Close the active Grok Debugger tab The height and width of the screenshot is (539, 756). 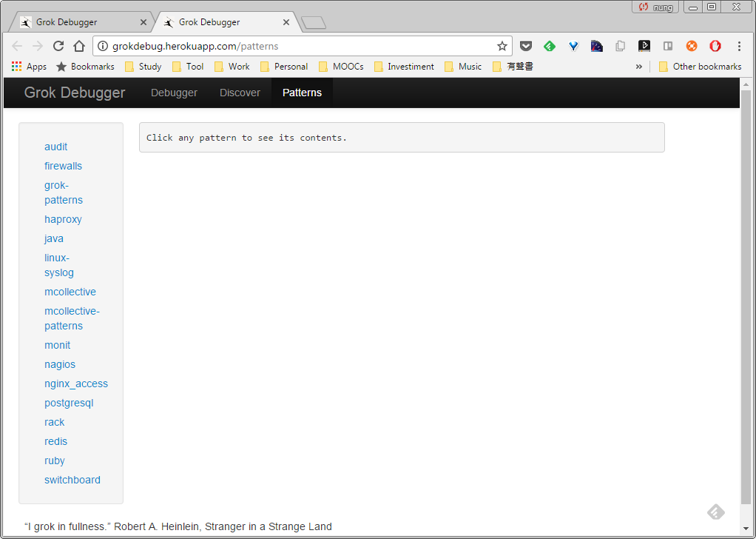(286, 22)
